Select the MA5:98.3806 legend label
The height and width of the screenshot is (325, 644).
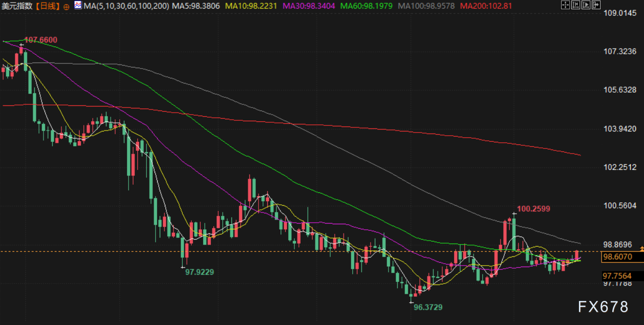pos(196,6)
